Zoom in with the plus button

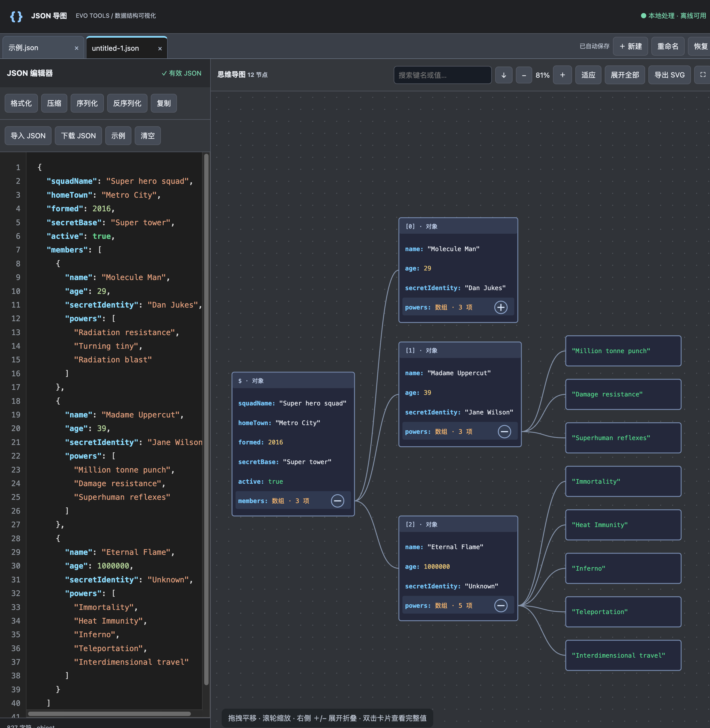[x=562, y=75]
